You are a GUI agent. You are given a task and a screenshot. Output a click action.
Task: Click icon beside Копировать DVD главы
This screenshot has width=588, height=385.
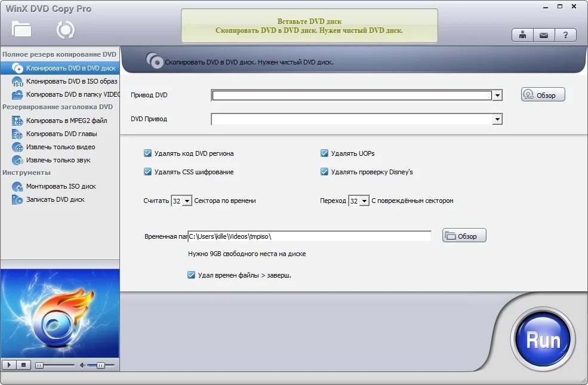pyautogui.click(x=17, y=134)
